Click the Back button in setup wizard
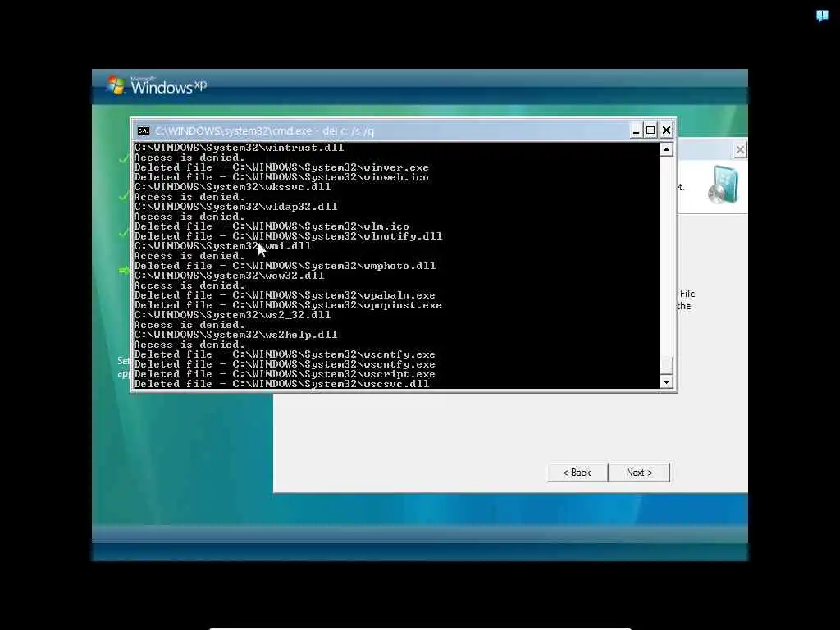The image size is (840, 630). (577, 472)
